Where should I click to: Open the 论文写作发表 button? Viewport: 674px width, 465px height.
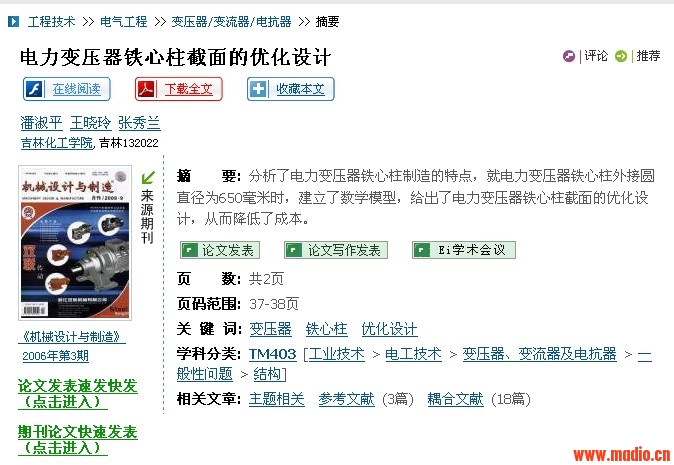pos(336,250)
